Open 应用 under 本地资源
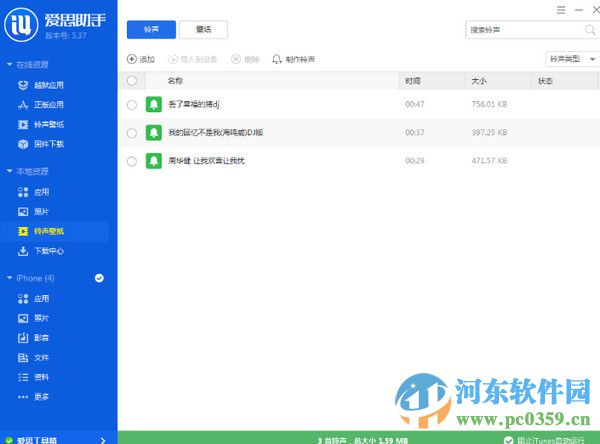The width and height of the screenshot is (600, 444). coord(33,192)
